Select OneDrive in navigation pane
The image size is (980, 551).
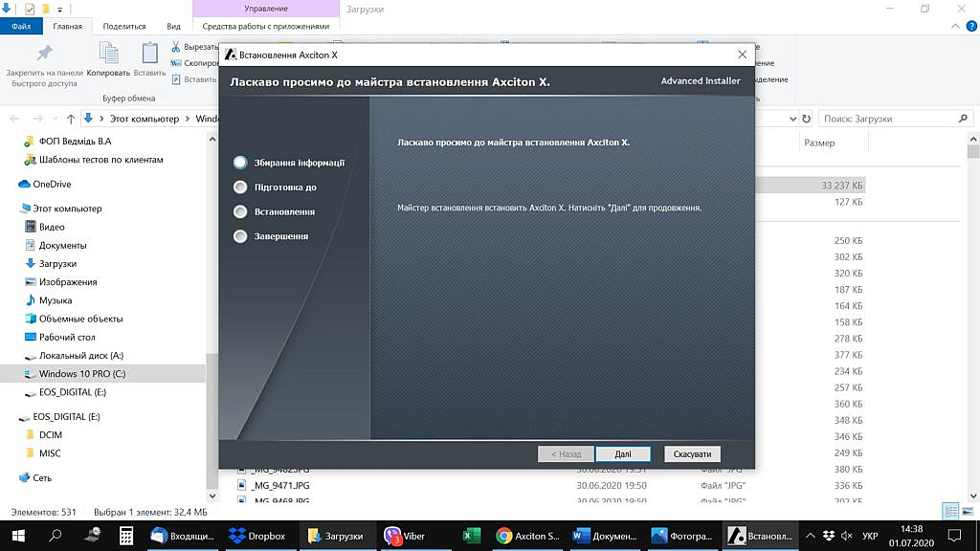pyautogui.click(x=52, y=184)
